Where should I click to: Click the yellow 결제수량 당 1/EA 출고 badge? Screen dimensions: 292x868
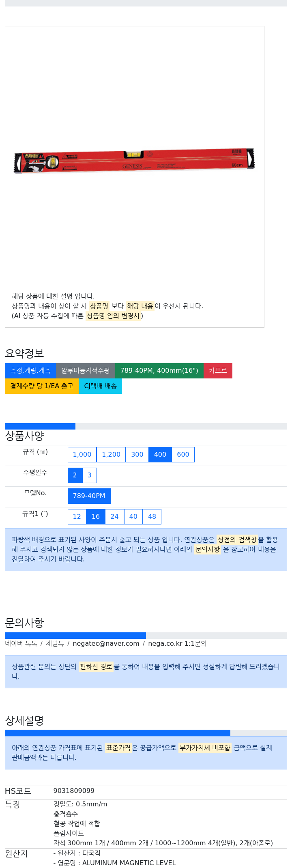(x=42, y=386)
